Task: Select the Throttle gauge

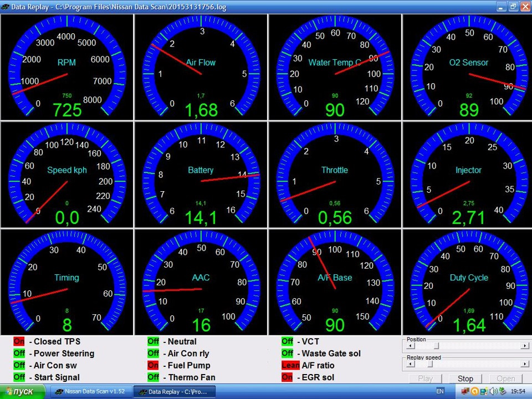Action: click(335, 175)
